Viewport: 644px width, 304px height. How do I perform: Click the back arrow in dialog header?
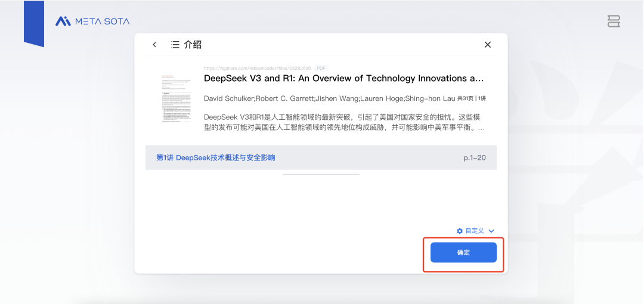[x=154, y=45]
